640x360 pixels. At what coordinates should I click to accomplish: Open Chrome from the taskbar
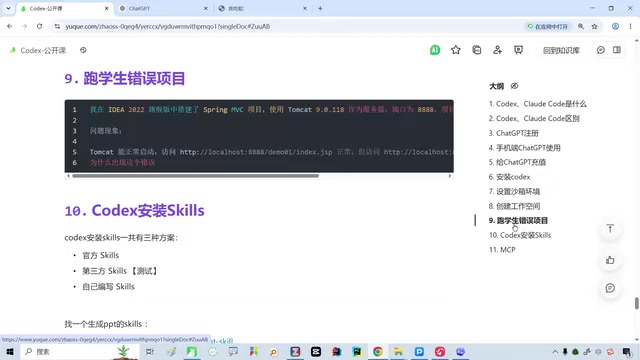coord(378,351)
